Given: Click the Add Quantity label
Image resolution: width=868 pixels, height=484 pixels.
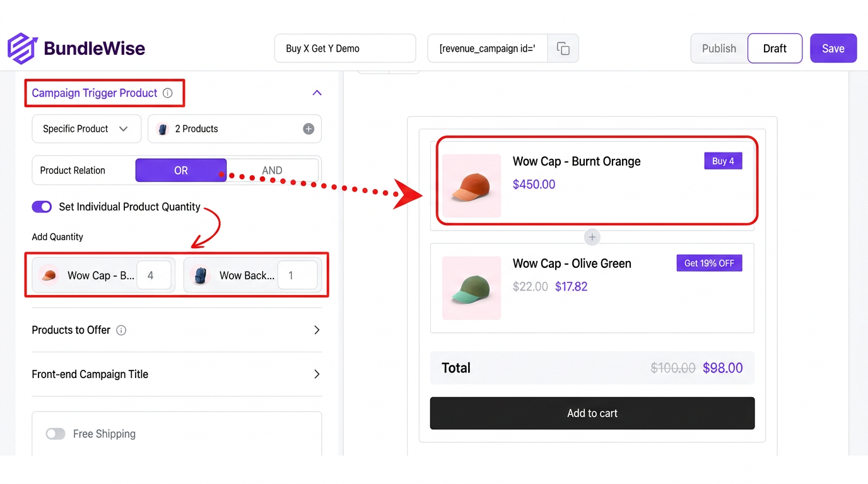Looking at the screenshot, I should click(57, 237).
